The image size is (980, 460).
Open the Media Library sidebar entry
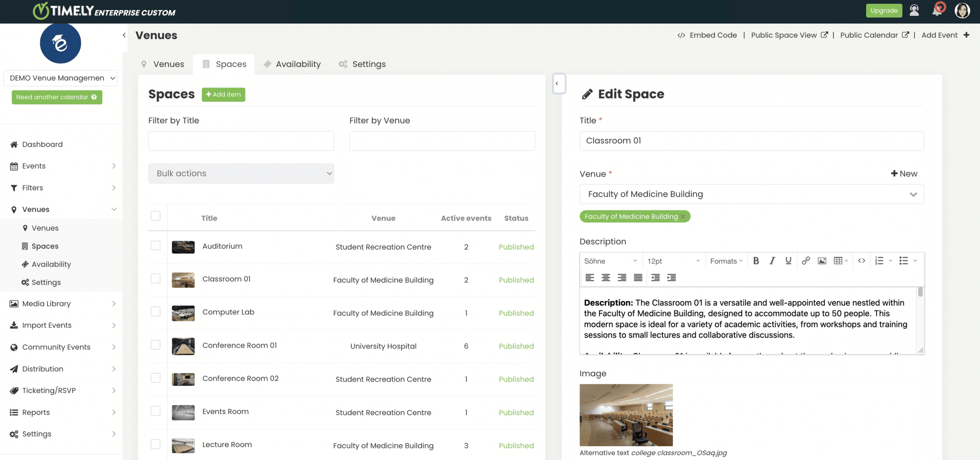46,303
